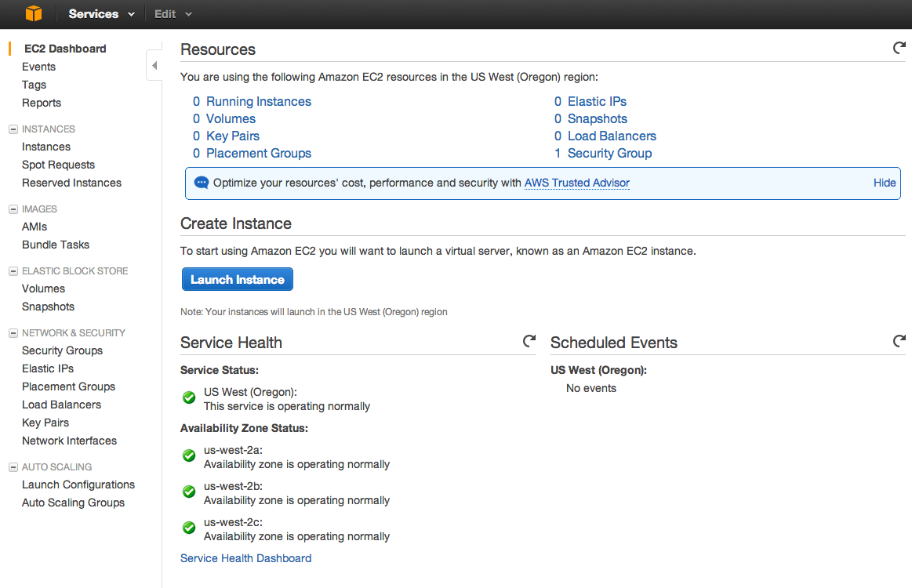This screenshot has height=588, width=912.
Task: Open the Service Health Dashboard link
Action: (245, 558)
